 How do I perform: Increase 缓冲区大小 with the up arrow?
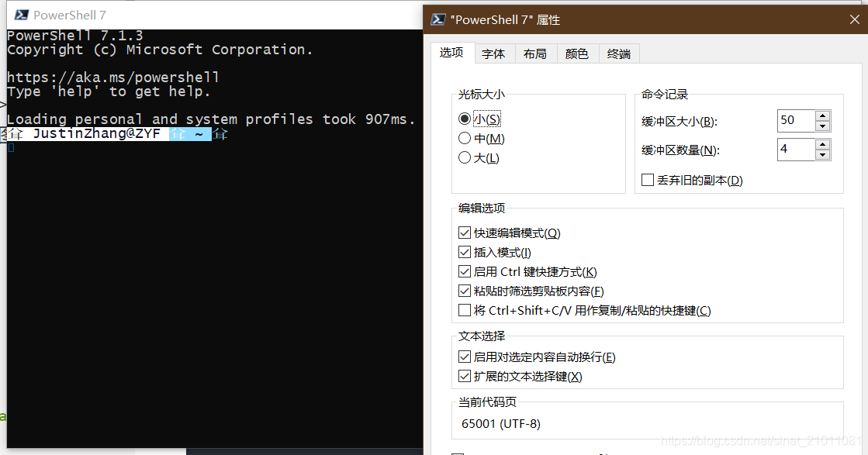pos(821,115)
